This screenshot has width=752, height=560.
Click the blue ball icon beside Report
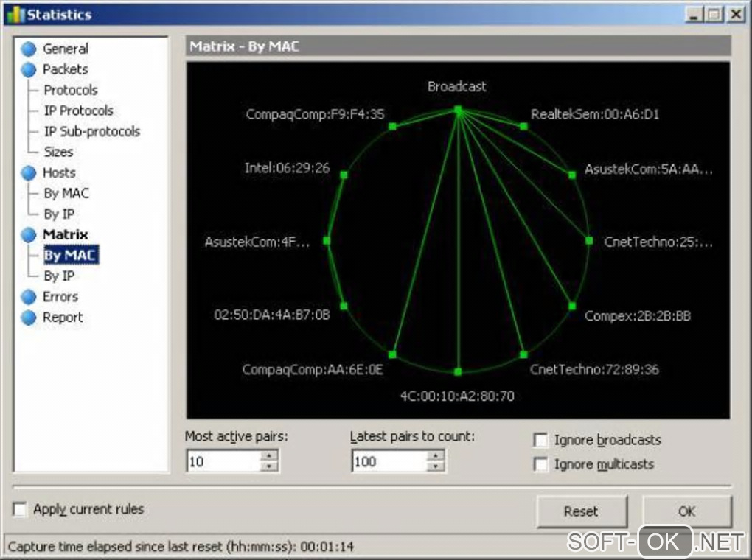click(x=29, y=318)
